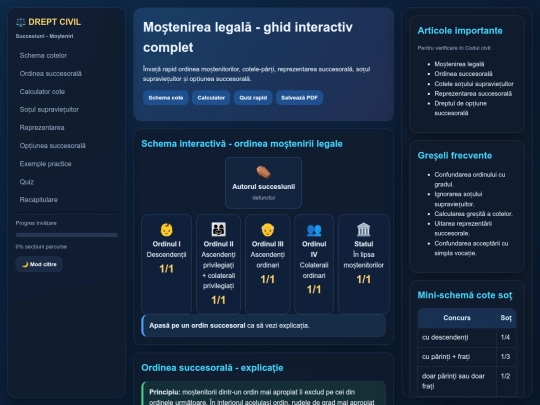Click 'Apasă pe un ordin succesoral' hint box
540x405 pixels.
(263, 325)
